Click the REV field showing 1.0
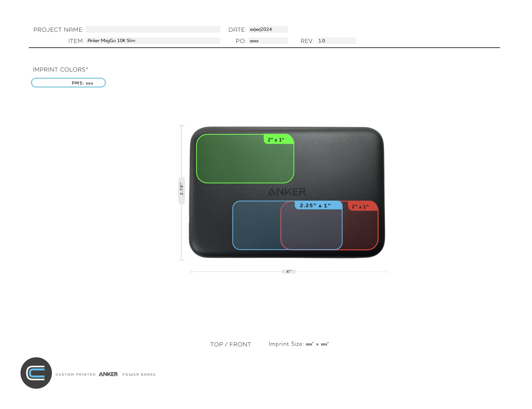Viewport: 532px width, 409px height. [x=336, y=41]
